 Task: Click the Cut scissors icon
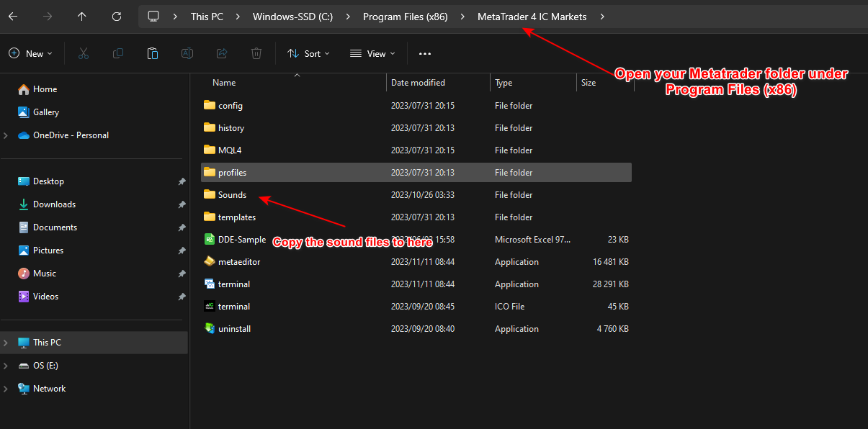point(83,53)
